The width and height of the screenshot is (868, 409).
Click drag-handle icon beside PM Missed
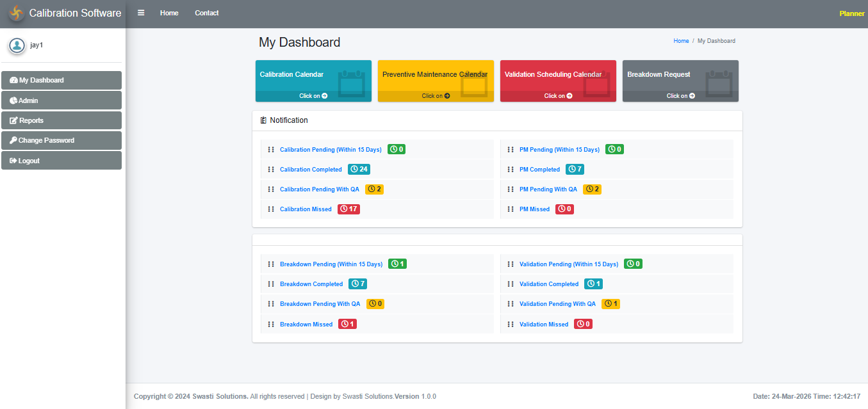[x=511, y=209]
